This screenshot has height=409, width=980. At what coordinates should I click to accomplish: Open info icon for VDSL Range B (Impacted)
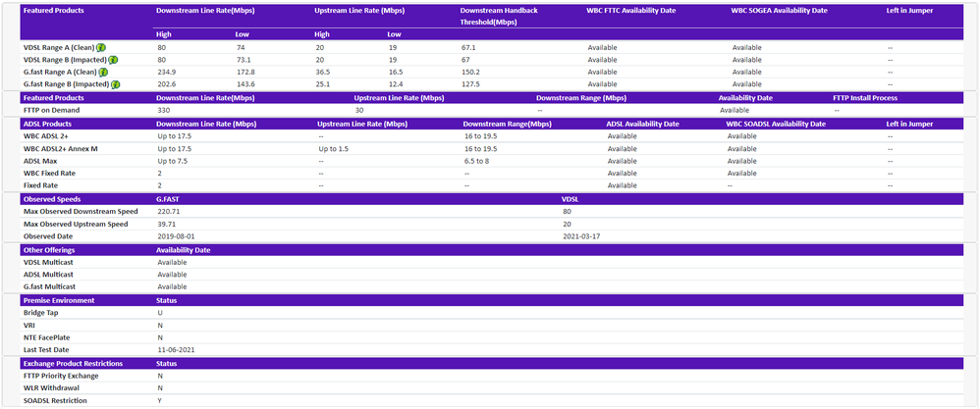coord(113,60)
